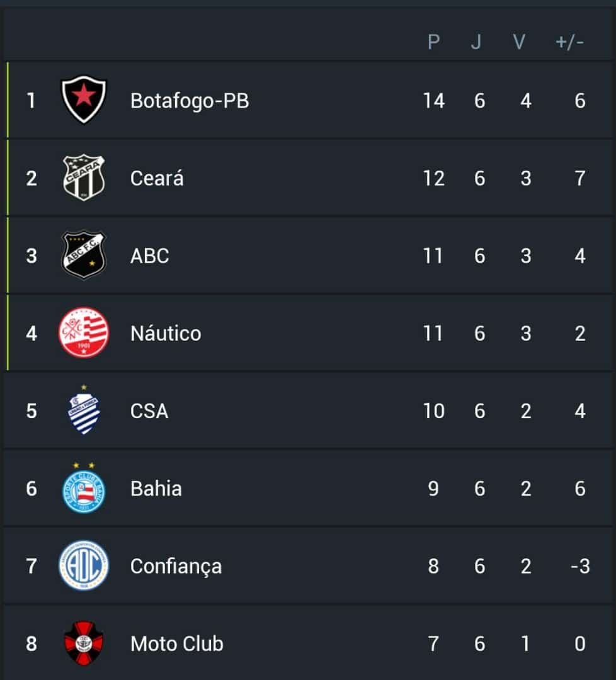
Task: Open the ABC F.C. crest icon
Action: click(x=84, y=255)
